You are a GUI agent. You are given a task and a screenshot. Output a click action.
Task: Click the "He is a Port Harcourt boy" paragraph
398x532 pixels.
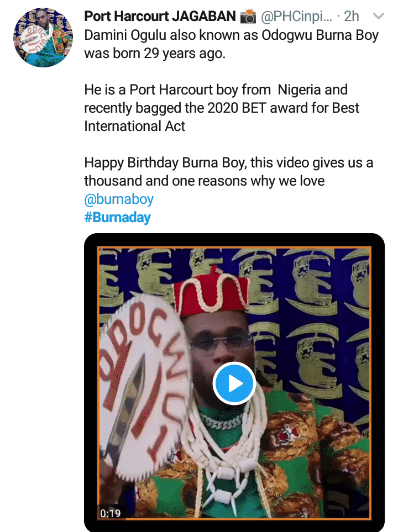[216, 89]
